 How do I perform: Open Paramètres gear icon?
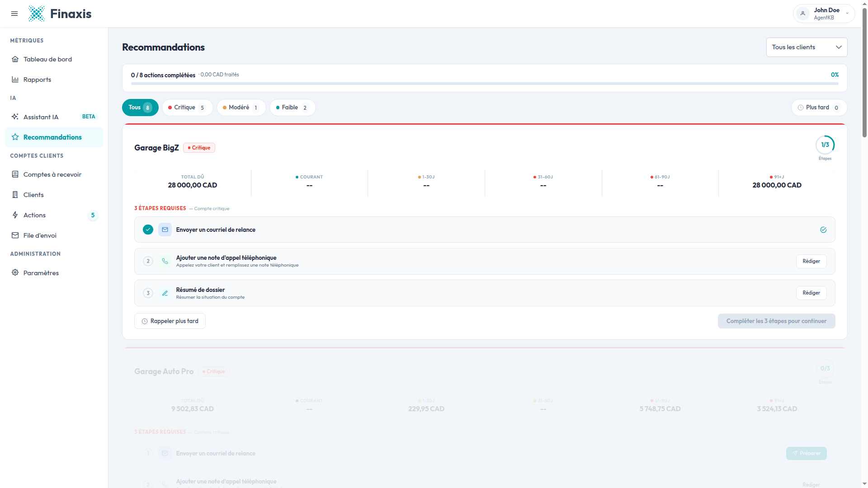15,273
